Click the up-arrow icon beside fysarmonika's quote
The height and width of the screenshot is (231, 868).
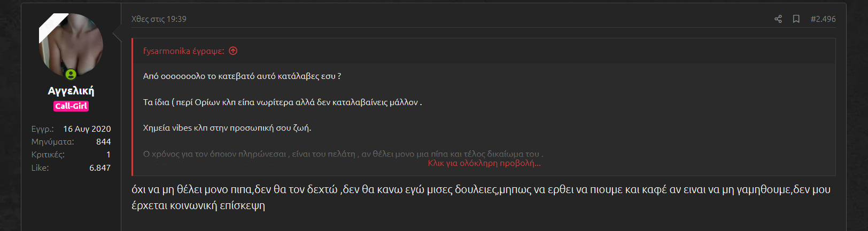pos(233,51)
